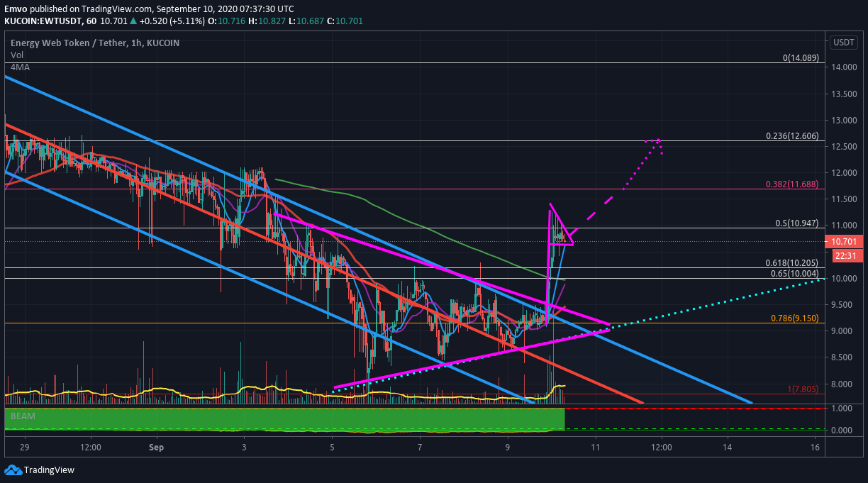Click the USDT currency label box
Viewport: 868px width, 483px height.
(844, 42)
